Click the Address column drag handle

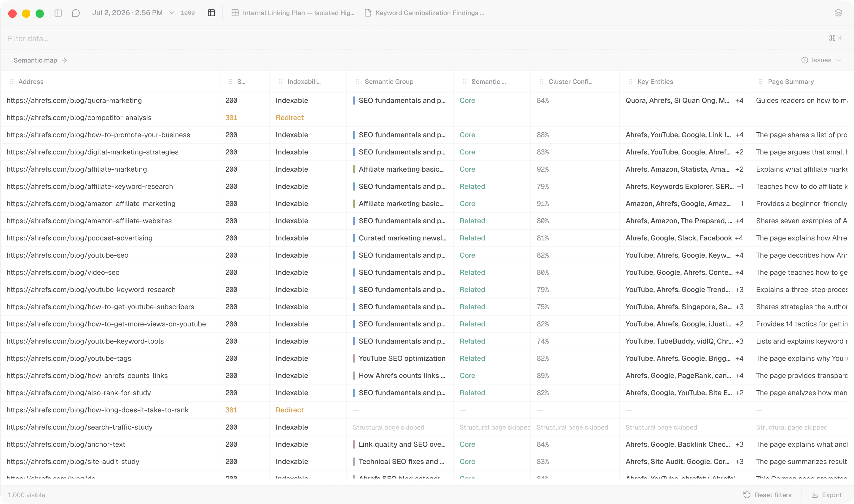pos(11,82)
